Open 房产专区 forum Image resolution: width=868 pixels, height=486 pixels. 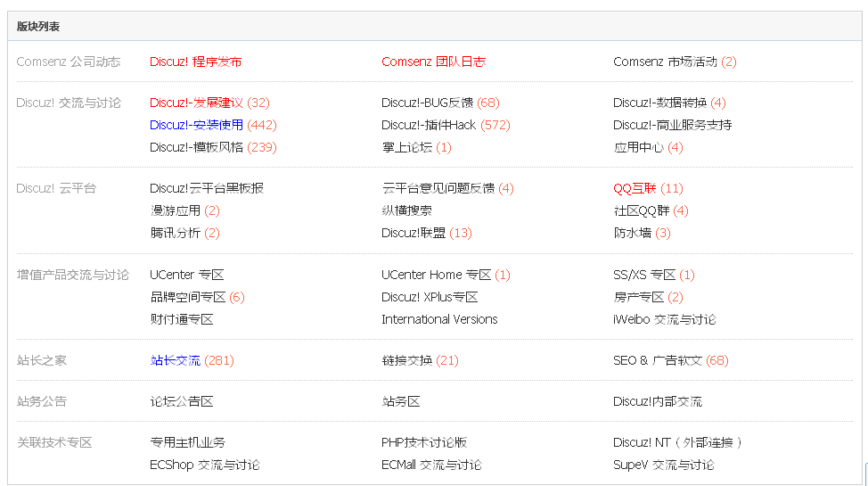click(x=638, y=297)
